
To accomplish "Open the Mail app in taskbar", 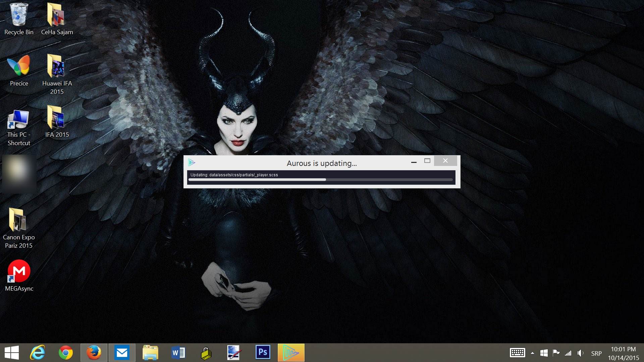I will pyautogui.click(x=122, y=353).
